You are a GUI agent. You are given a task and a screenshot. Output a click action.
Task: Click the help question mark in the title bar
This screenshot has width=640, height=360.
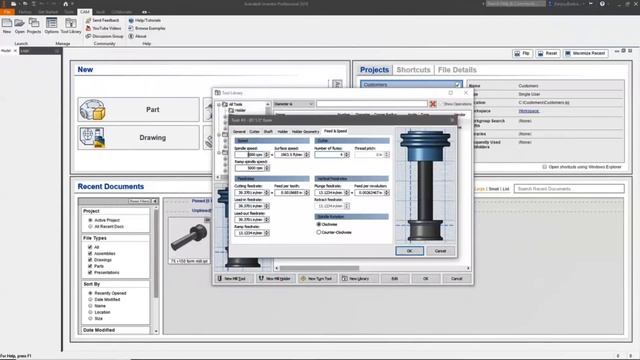(602, 4)
